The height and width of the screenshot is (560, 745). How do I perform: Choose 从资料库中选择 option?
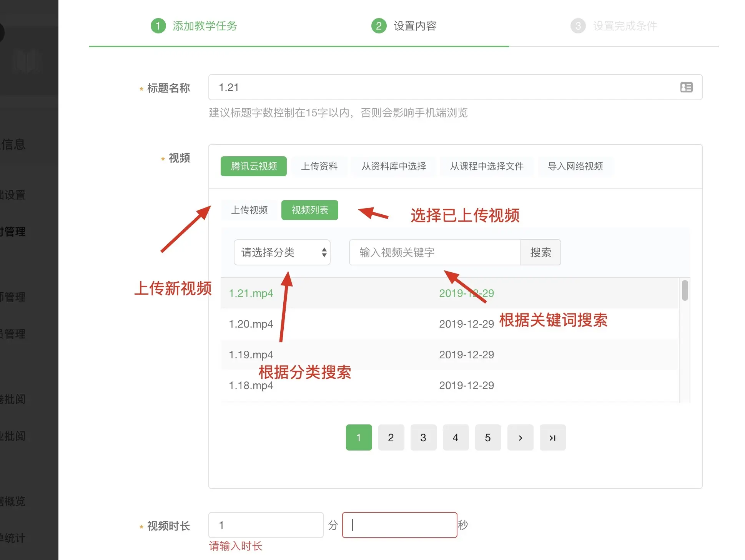pos(394,166)
